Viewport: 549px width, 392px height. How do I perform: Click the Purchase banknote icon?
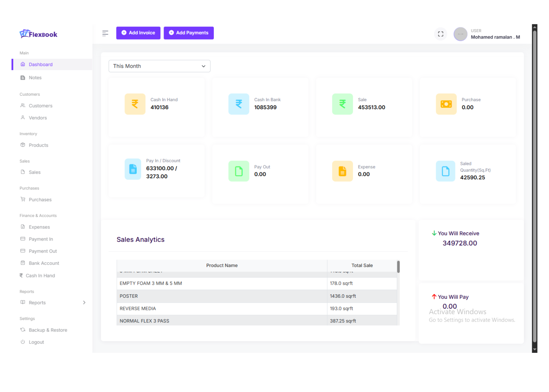446,104
